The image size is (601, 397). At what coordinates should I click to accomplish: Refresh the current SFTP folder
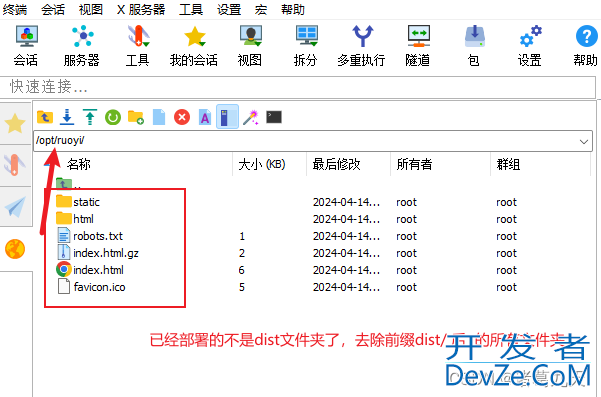pyautogui.click(x=113, y=117)
